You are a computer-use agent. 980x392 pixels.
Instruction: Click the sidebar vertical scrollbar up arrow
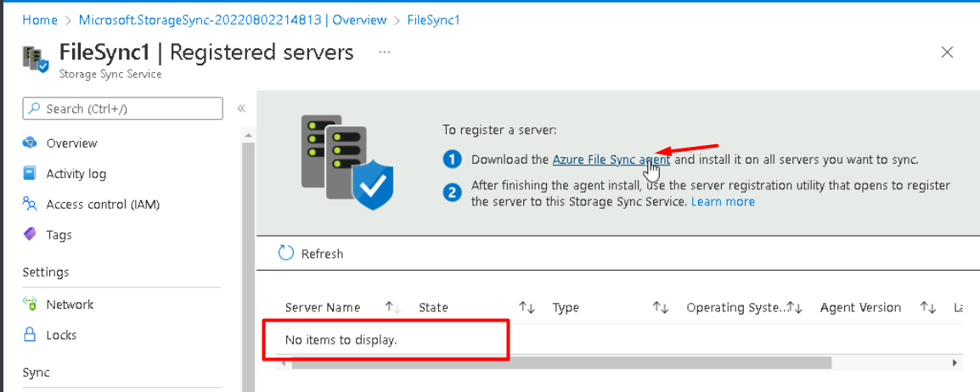(248, 135)
